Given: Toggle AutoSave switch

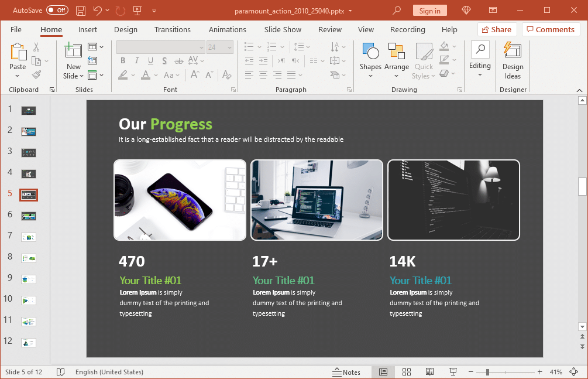Looking at the screenshot, I should (57, 11).
